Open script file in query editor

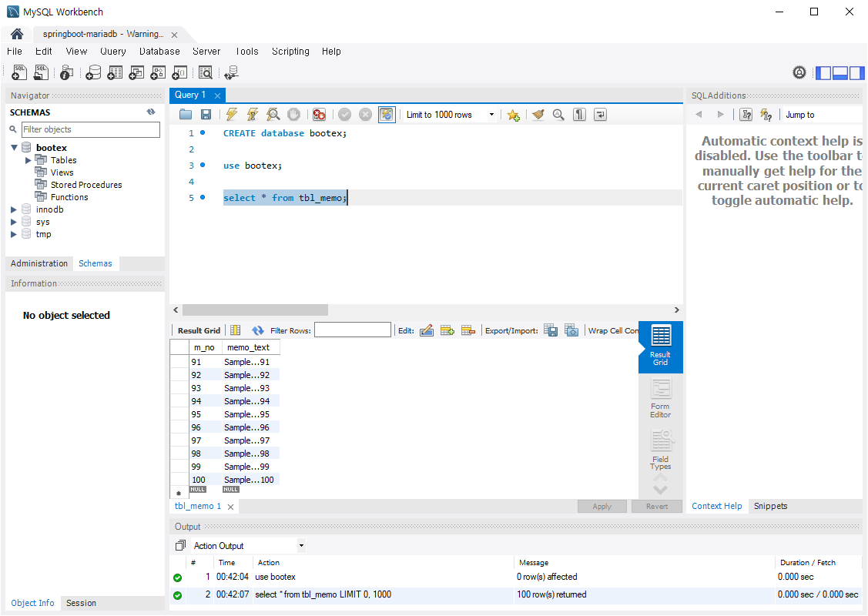[x=186, y=115]
